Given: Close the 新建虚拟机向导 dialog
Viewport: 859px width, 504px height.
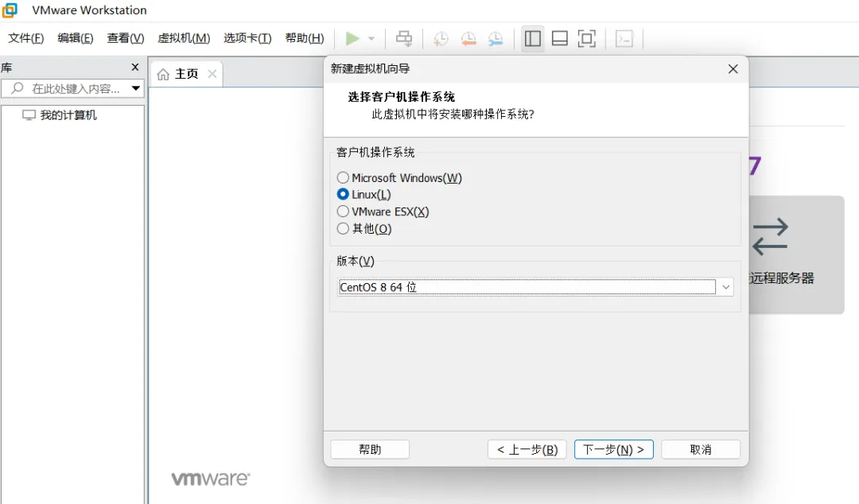Looking at the screenshot, I should click(x=733, y=69).
